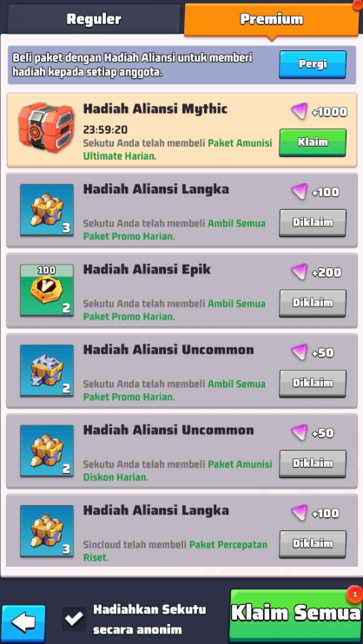
Task: Tap Diklaim on the Hadiah Aliansi Epik row
Action: point(313,303)
